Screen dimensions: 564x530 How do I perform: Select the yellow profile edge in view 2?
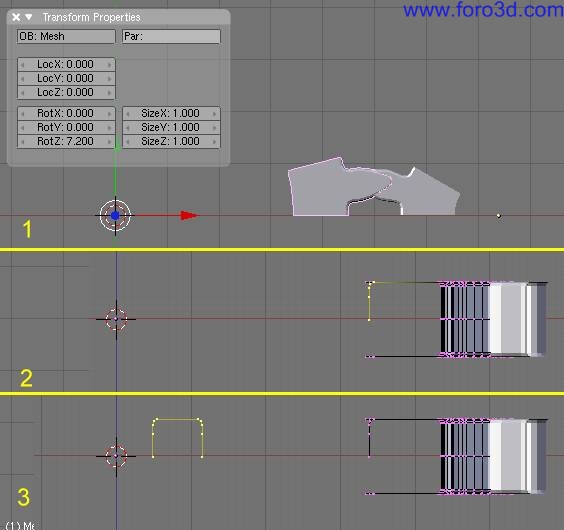click(369, 302)
